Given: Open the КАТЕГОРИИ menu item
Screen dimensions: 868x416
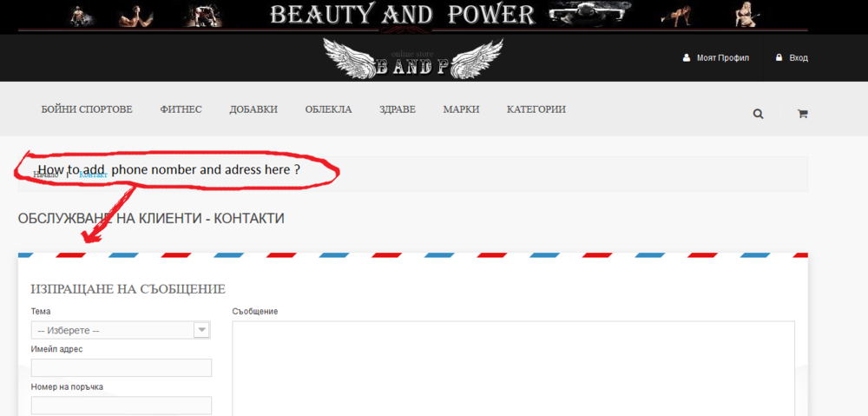Looking at the screenshot, I should coord(536,109).
